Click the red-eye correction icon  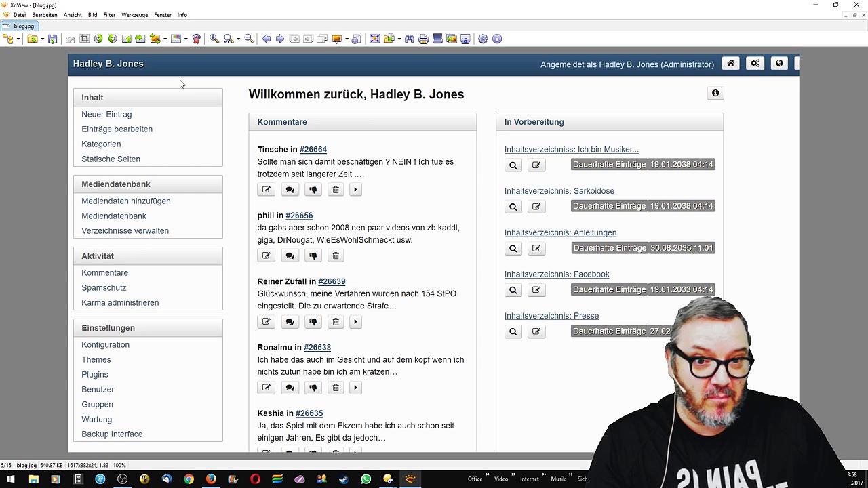(x=196, y=39)
